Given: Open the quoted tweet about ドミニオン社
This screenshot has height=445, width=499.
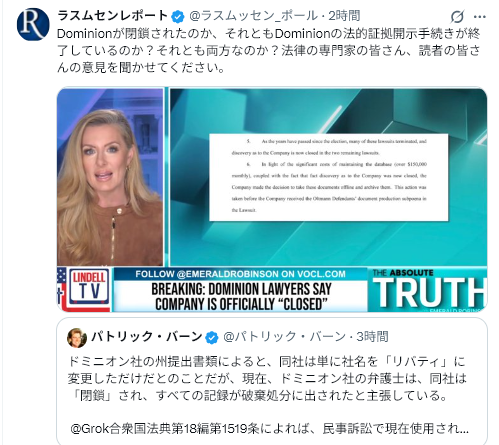Looking at the screenshot, I should point(272,381).
